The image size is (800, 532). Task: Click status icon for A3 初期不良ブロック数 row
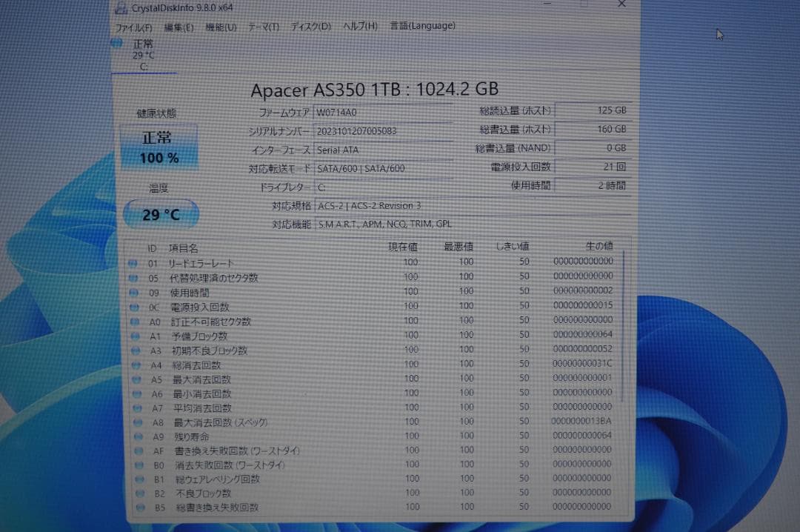[136, 350]
